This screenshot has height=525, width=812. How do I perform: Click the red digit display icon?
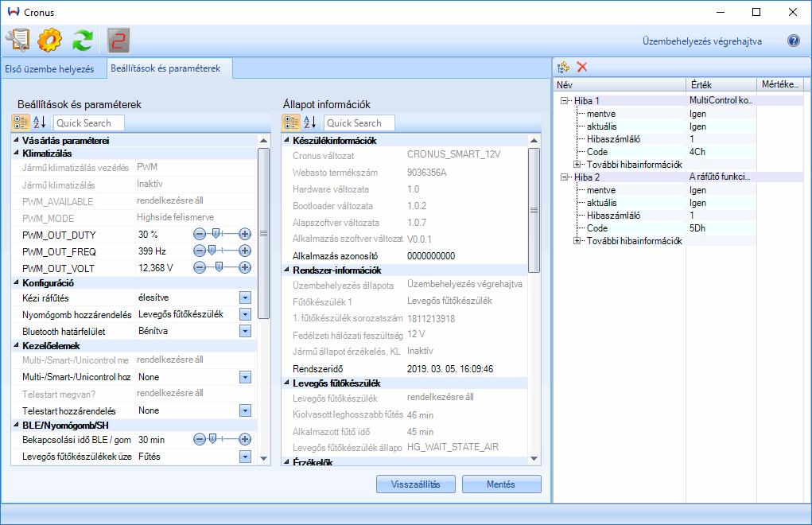118,41
